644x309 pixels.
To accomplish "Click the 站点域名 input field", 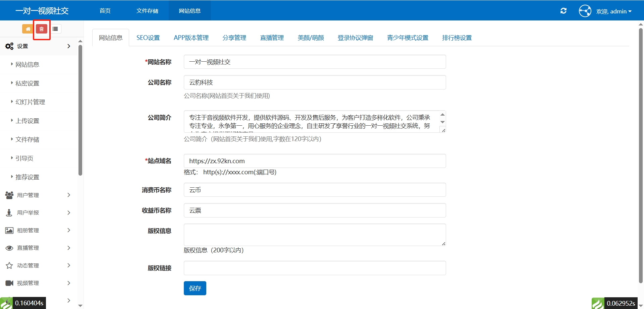I will pos(315,161).
